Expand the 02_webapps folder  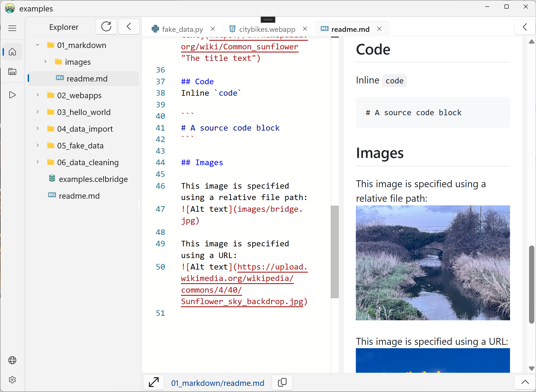[37, 95]
